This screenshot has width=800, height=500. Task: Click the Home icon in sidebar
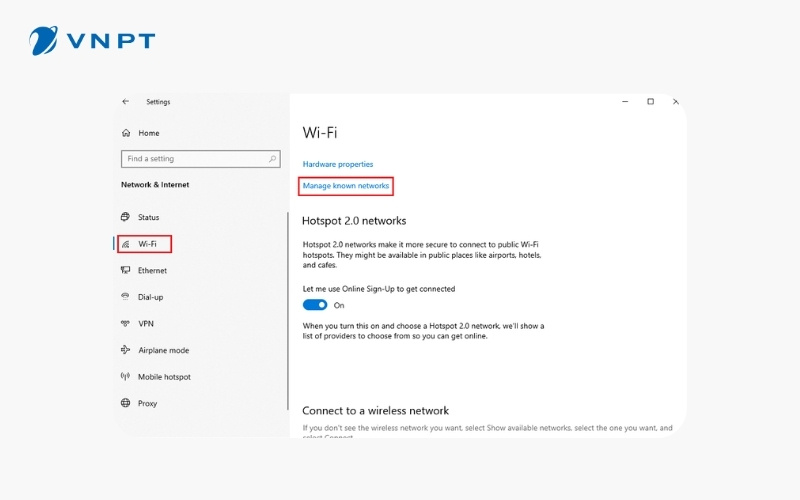pos(125,133)
